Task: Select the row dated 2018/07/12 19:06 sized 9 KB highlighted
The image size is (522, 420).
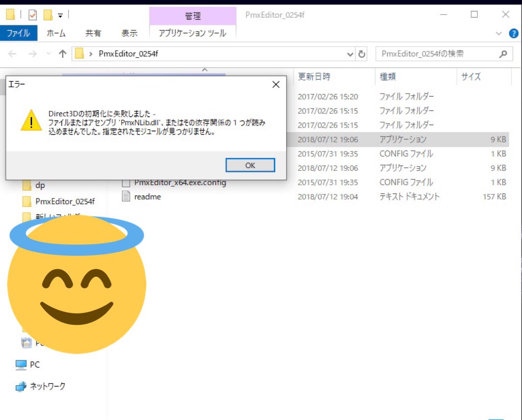Action: [x=398, y=140]
